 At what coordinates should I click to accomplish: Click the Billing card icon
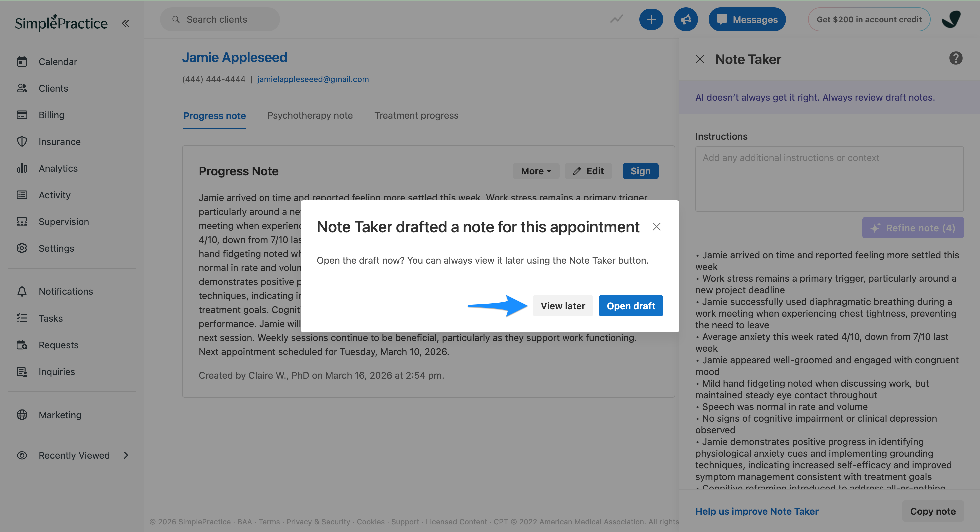point(22,115)
